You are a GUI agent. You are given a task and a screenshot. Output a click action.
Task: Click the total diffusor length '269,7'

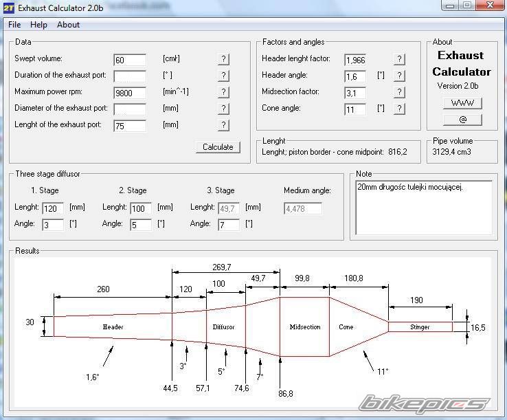click(222, 267)
